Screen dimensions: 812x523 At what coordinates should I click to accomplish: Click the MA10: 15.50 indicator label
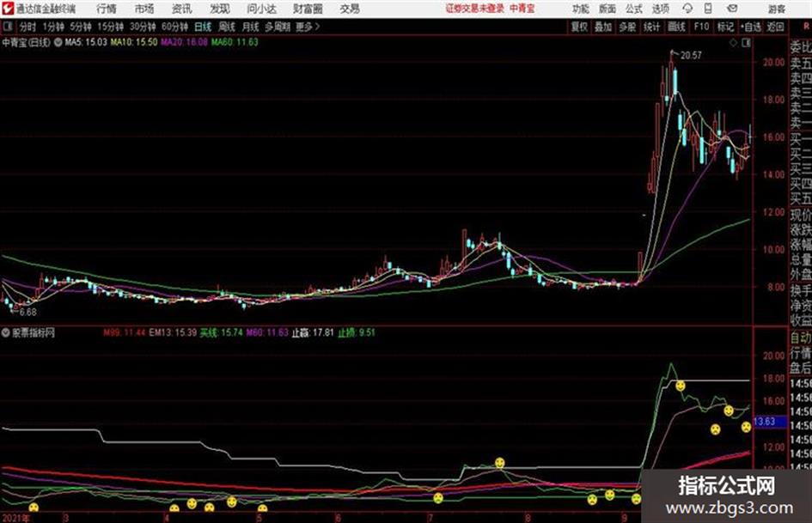(133, 42)
